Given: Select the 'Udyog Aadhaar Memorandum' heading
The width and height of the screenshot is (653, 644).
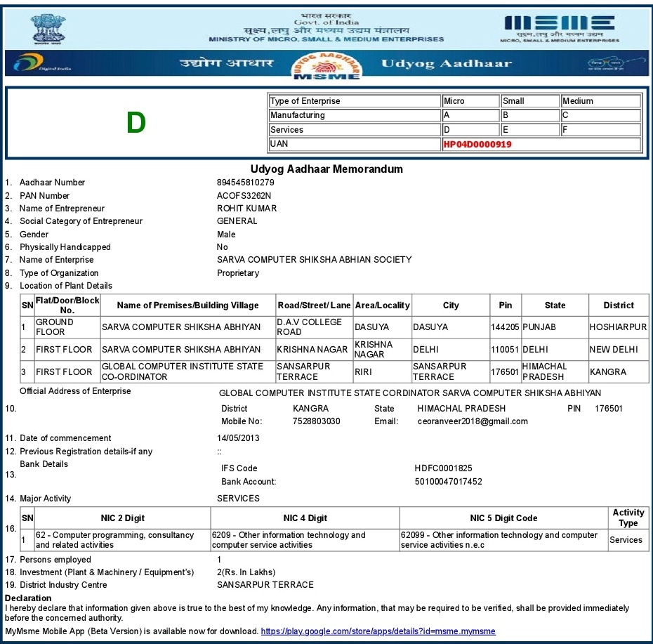Looking at the screenshot, I should point(326,169).
